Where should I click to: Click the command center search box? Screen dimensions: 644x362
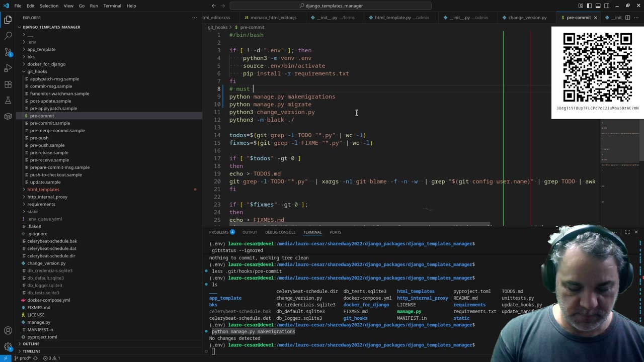[x=331, y=6]
